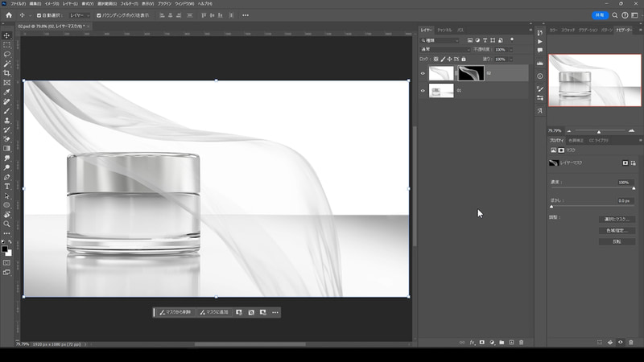
Task: Toggle visibility of layer 01
Action: coord(423,91)
